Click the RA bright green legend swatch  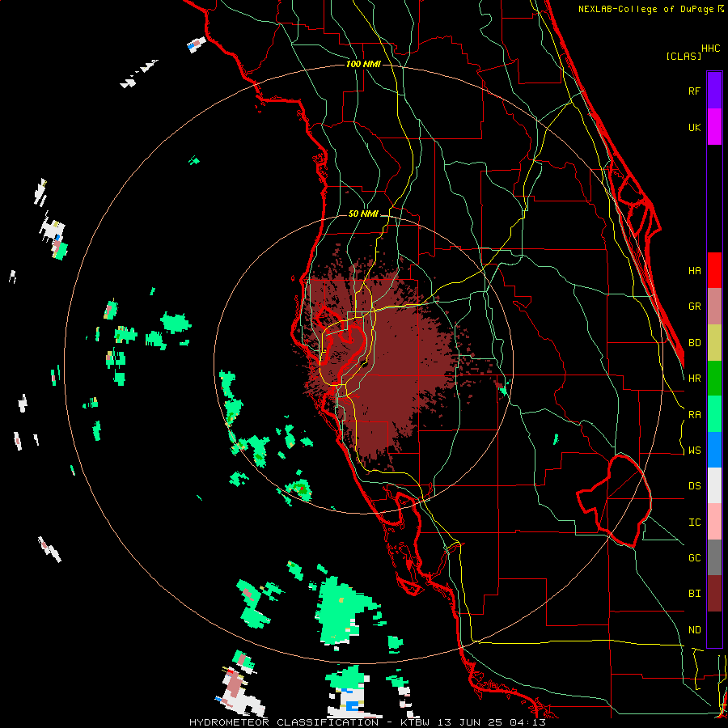coord(714,414)
